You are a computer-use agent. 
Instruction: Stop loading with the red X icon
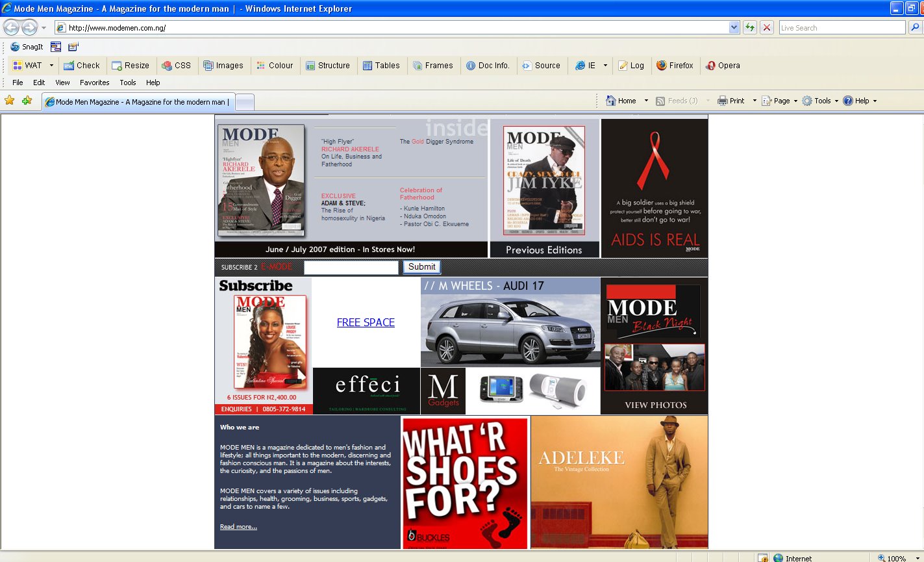tap(767, 28)
